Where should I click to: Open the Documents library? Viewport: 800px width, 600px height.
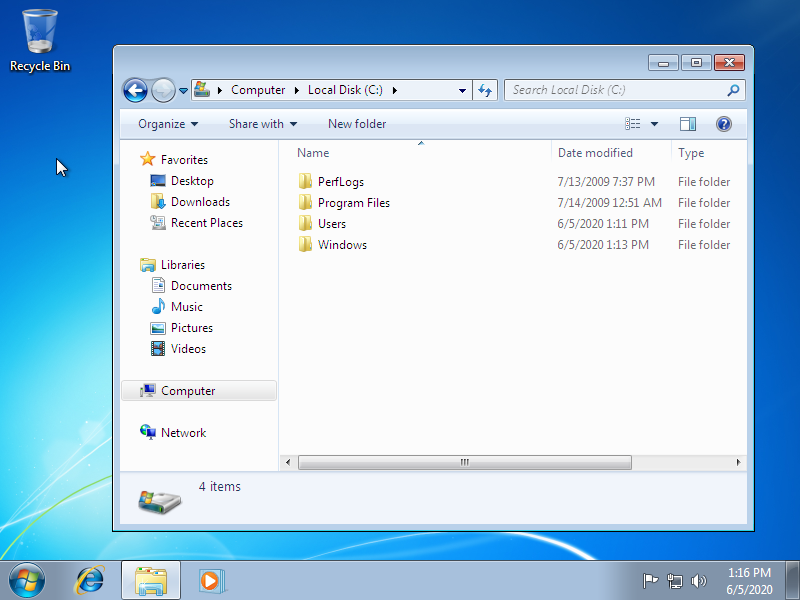(x=201, y=285)
